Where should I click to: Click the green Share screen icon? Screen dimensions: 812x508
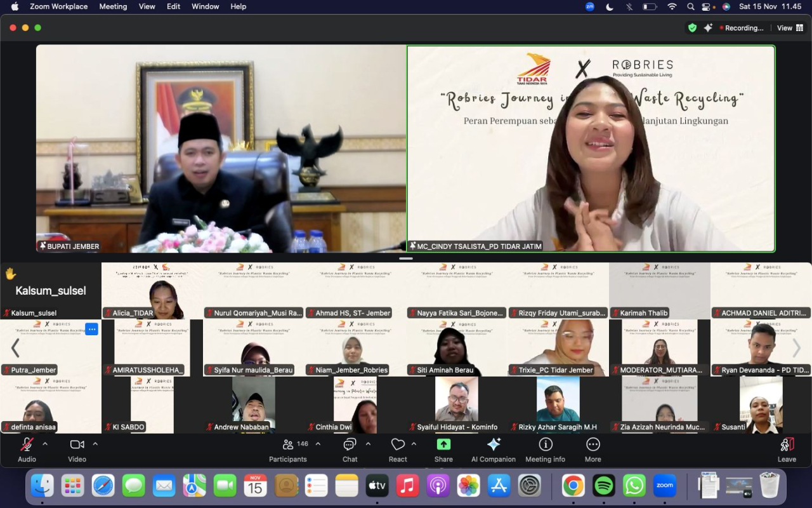pos(443,444)
